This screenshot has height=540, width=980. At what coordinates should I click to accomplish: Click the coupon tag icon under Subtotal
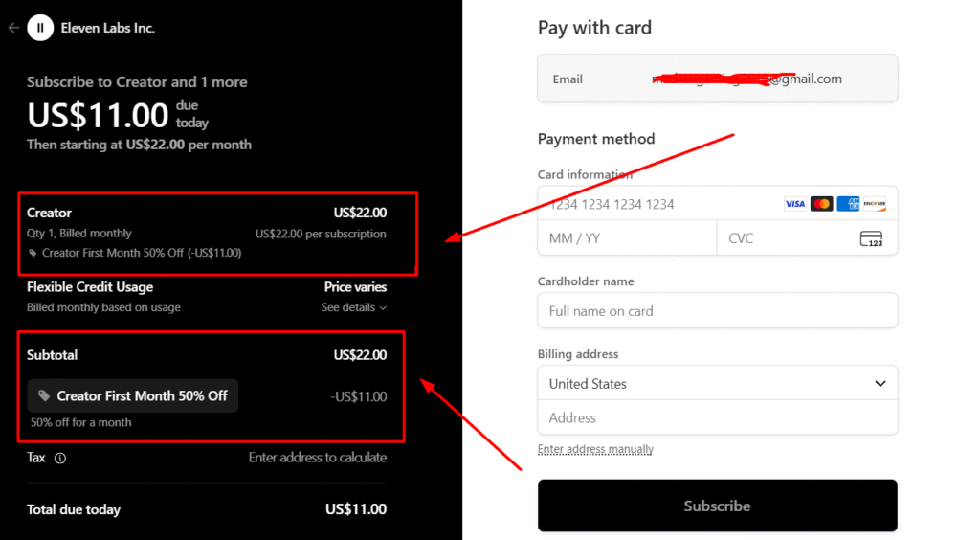click(44, 395)
